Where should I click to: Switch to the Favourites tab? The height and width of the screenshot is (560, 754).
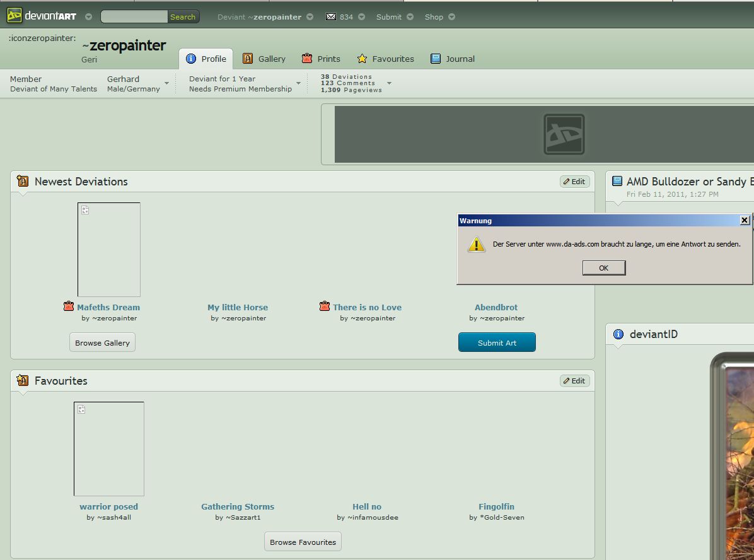385,59
